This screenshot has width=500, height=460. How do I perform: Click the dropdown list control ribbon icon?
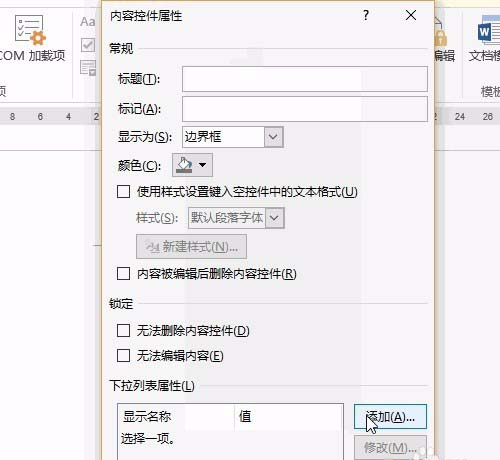(x=88, y=68)
